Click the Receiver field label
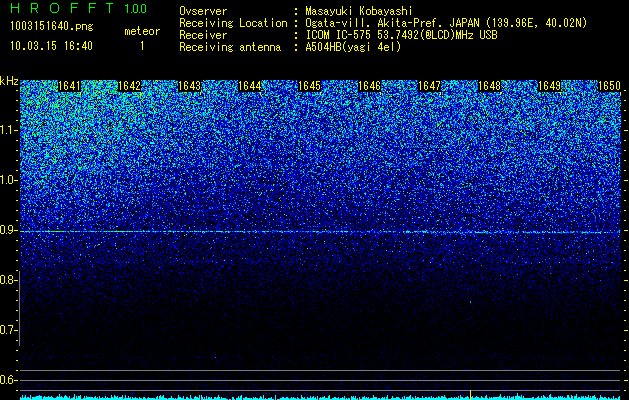629x400 pixels. click(x=203, y=35)
